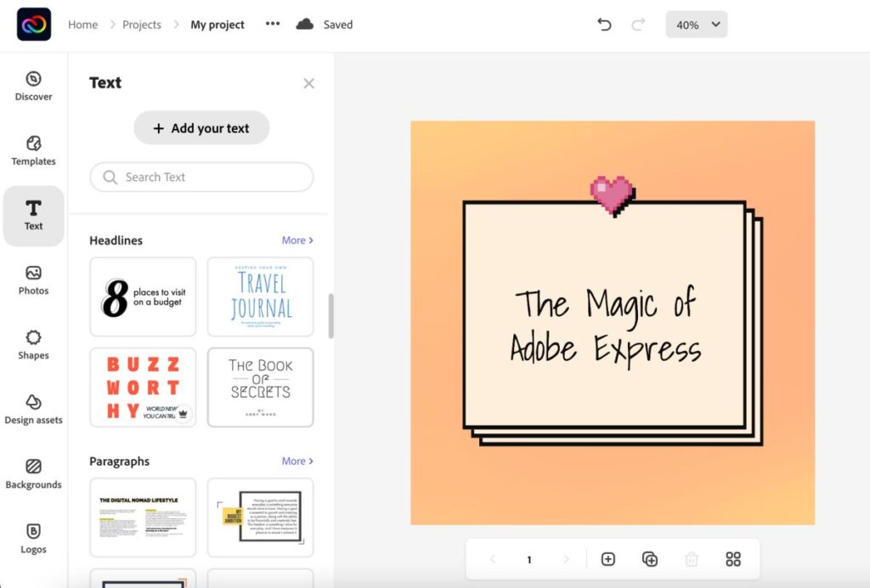This screenshot has height=588, width=870.
Task: Select the Travel Journal headline template
Action: point(260,297)
